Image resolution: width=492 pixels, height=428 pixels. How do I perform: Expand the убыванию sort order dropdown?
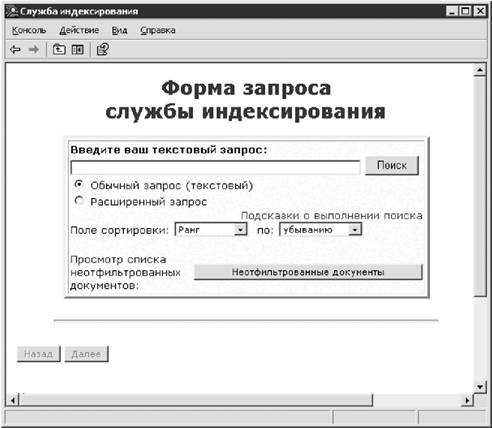click(355, 229)
